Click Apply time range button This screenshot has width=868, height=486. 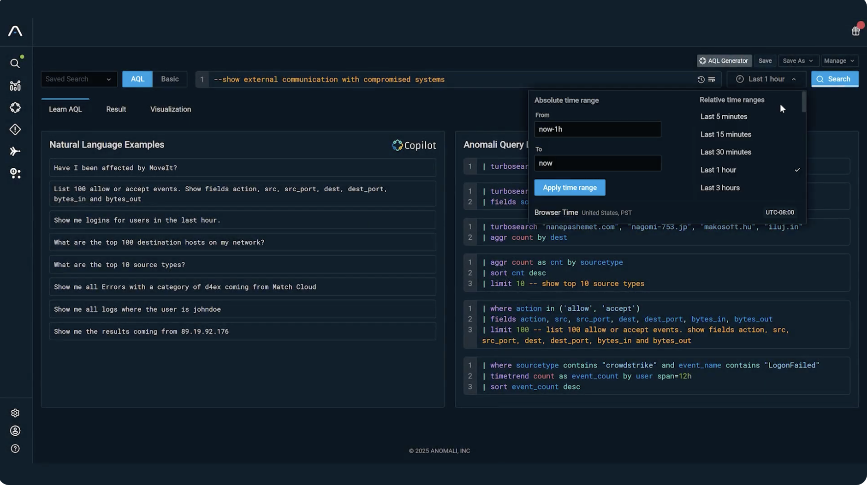tap(570, 188)
